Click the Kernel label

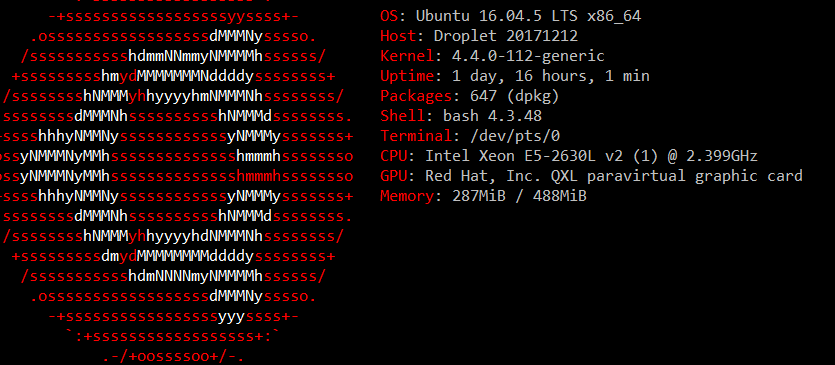point(407,56)
